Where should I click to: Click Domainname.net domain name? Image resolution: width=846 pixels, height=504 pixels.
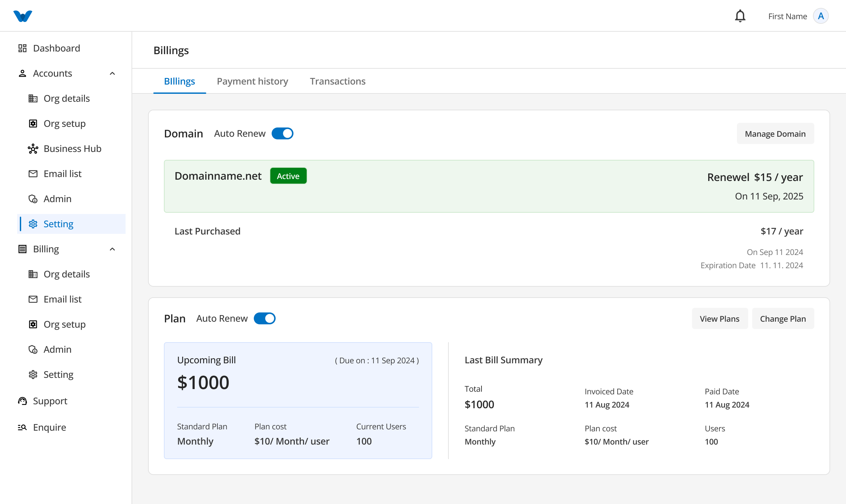[218, 176]
